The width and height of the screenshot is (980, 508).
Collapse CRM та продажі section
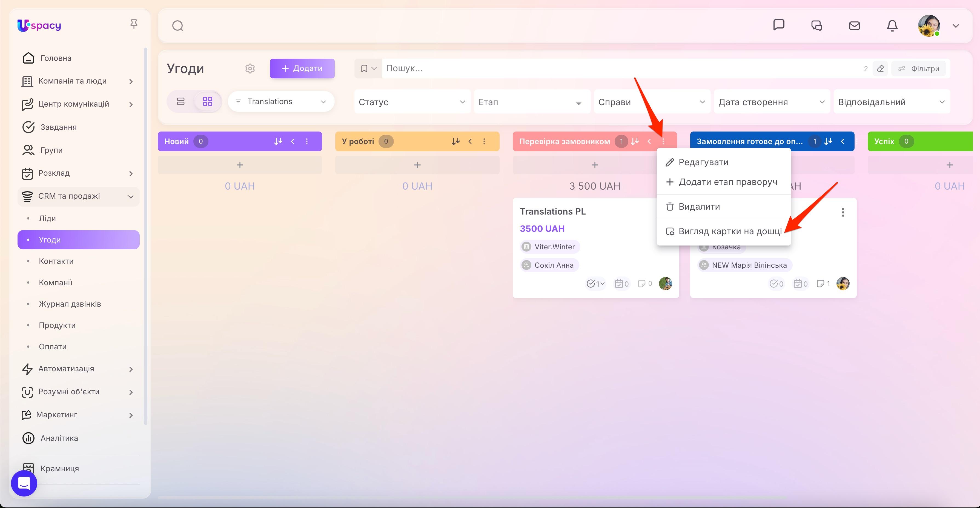(x=78, y=196)
